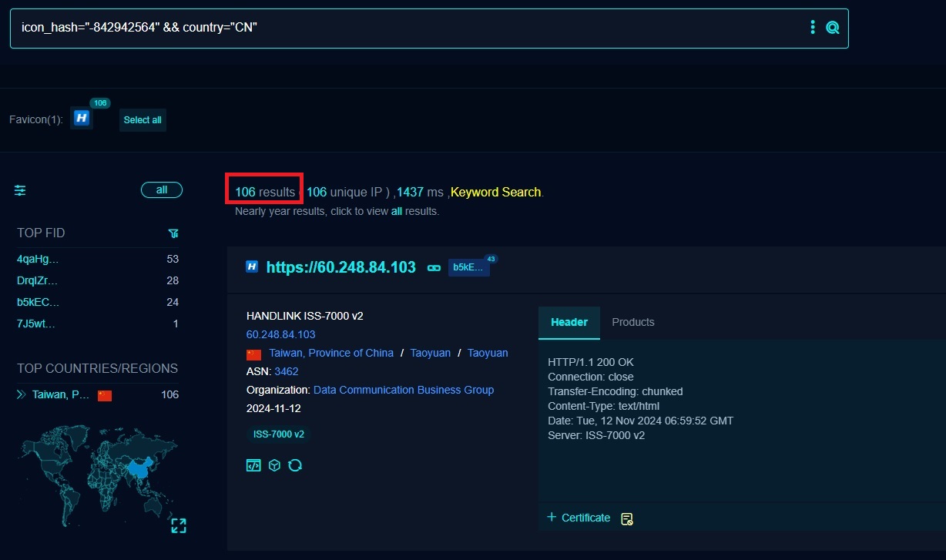Expand the Taiwan country region chevron

pyautogui.click(x=21, y=394)
